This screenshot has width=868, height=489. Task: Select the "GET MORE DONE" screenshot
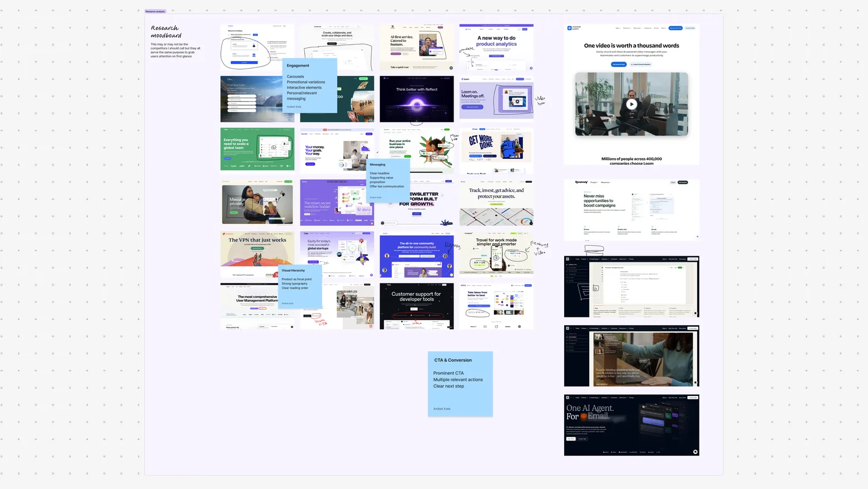[496, 151]
